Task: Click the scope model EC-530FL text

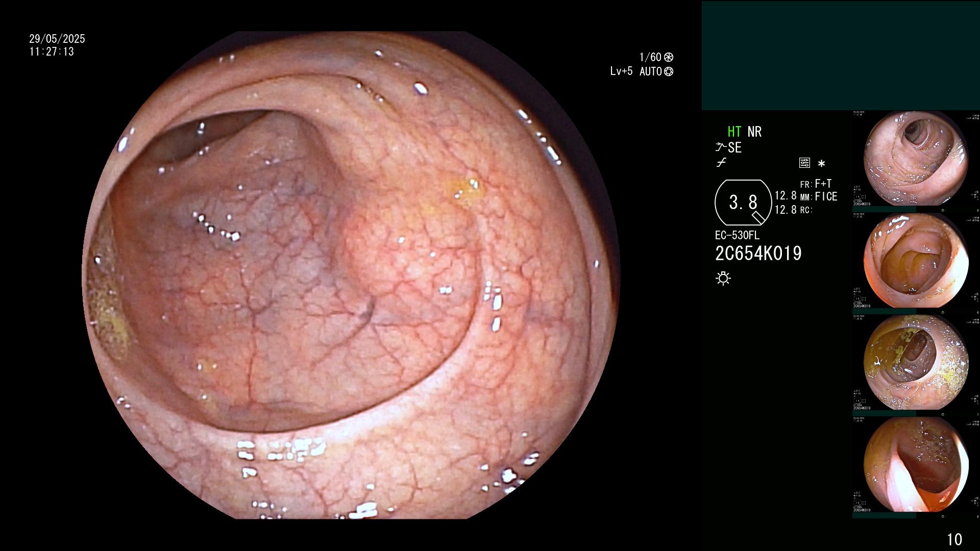Action: click(737, 235)
